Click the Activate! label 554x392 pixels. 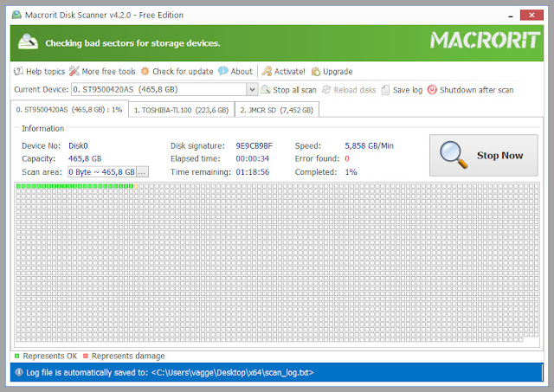point(290,71)
